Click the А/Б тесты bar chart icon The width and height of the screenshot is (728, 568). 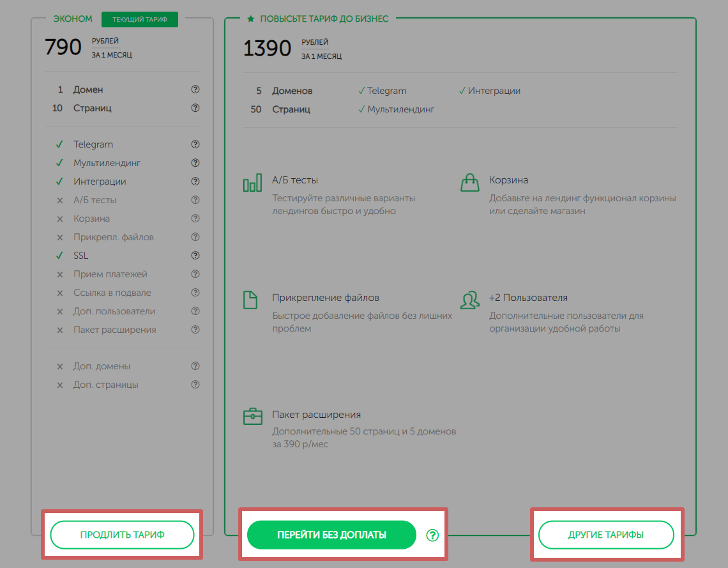pyautogui.click(x=252, y=183)
